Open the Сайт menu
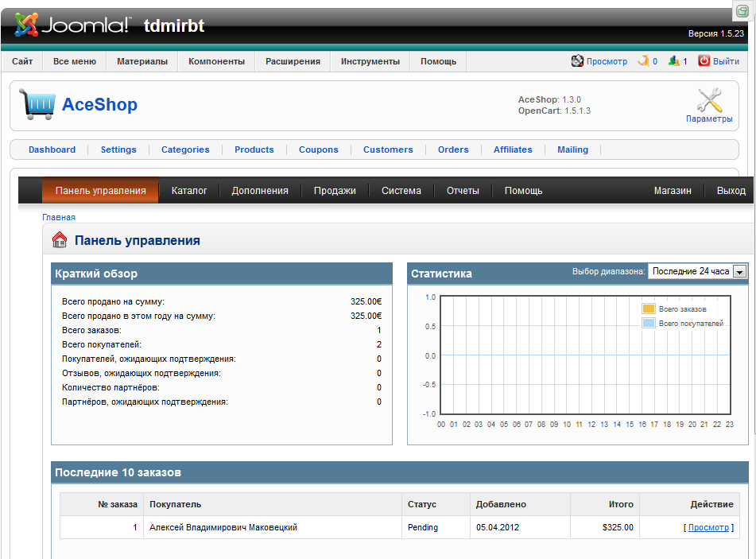The height and width of the screenshot is (559, 756). (x=22, y=61)
